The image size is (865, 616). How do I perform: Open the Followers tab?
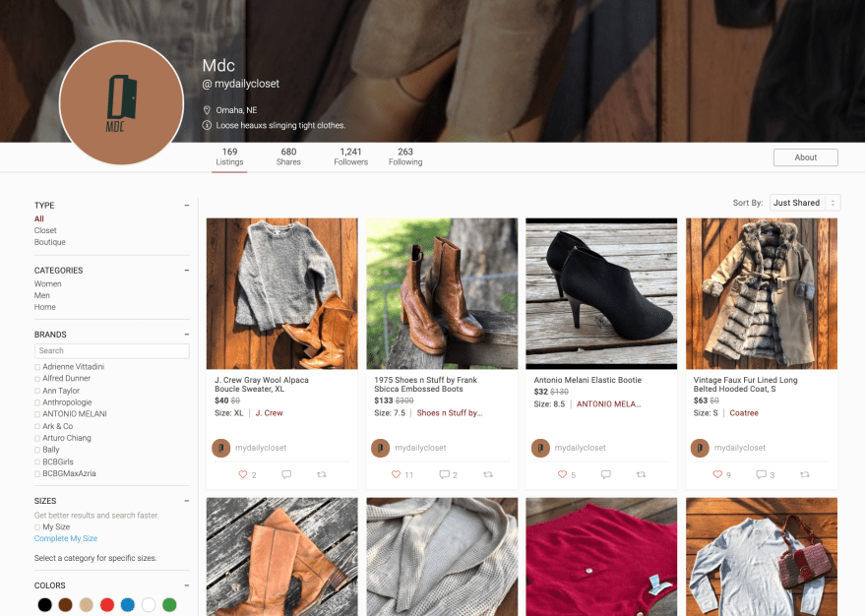click(x=350, y=156)
